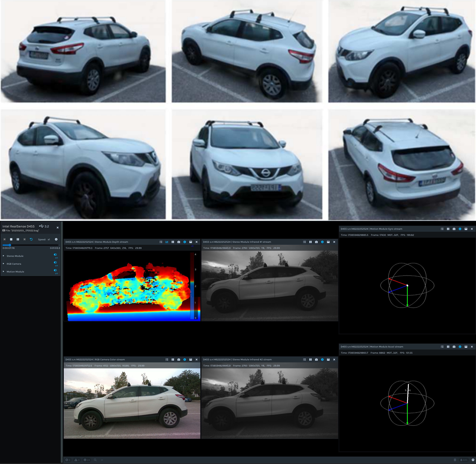The width and height of the screenshot is (476, 464).
Task: Click the playback seek slider handle
Action: [10, 245]
